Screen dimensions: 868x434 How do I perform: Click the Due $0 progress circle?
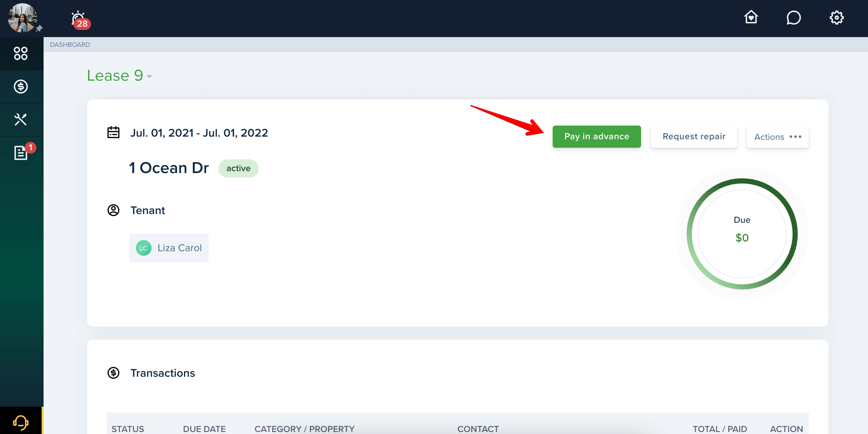(x=742, y=234)
